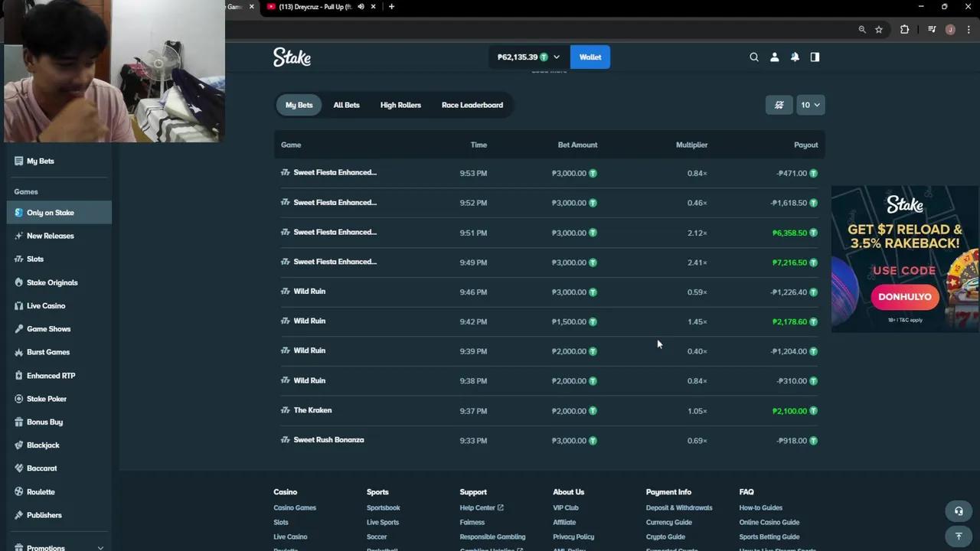Bookmark this page with star icon
Screen dimensions: 980x551
click(879, 30)
